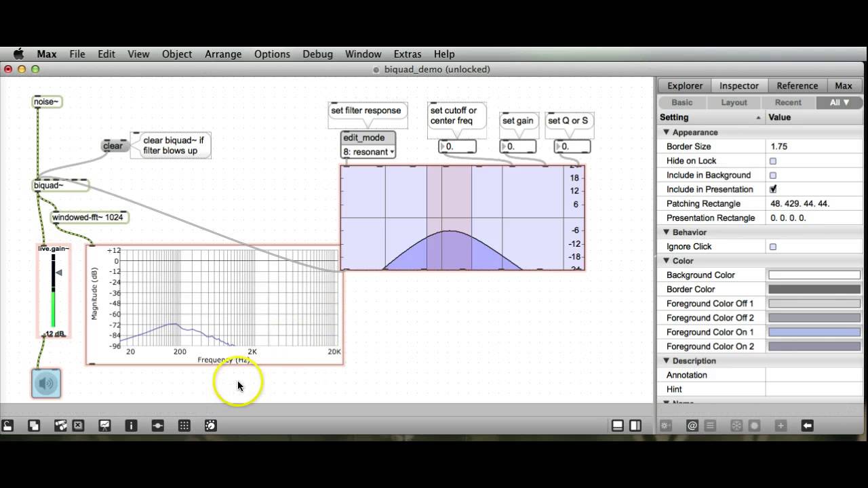This screenshot has height=488, width=868.
Task: Uncheck Include in Presentation checkbox
Action: (772, 189)
